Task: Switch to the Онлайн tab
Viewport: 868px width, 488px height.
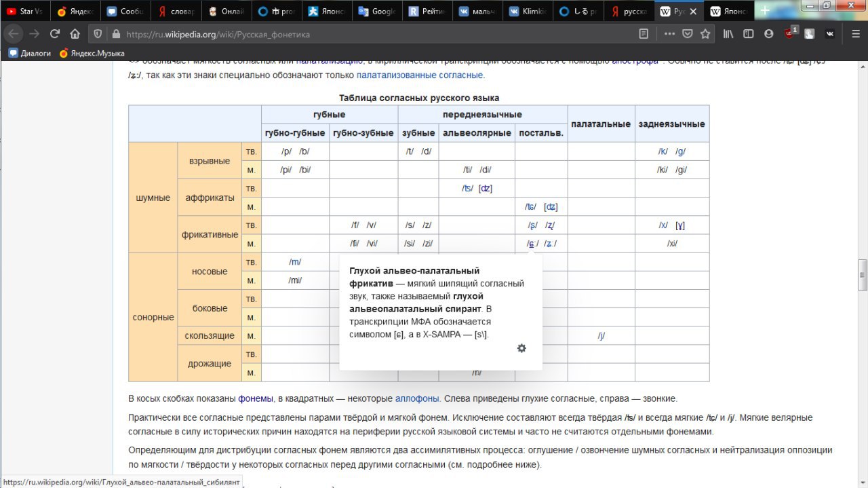Action: pyautogui.click(x=226, y=12)
